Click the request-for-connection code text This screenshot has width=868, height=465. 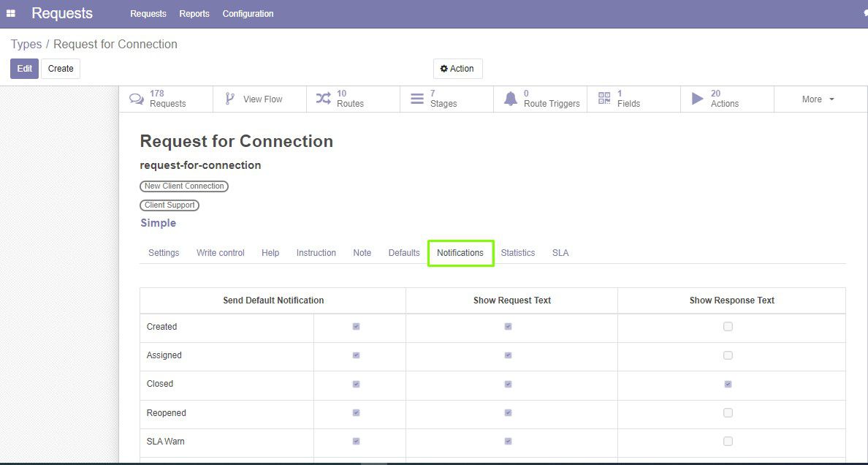[200, 165]
